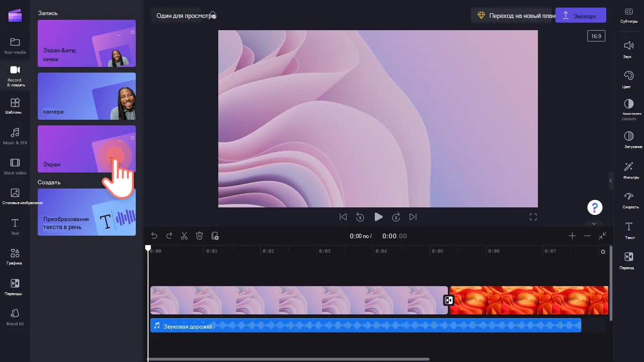
Task: Fit the timeline to screen
Action: coord(603,236)
